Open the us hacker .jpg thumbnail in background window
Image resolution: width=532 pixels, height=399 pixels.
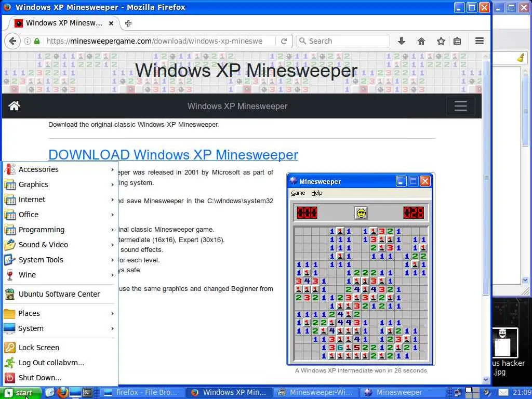pos(505,343)
